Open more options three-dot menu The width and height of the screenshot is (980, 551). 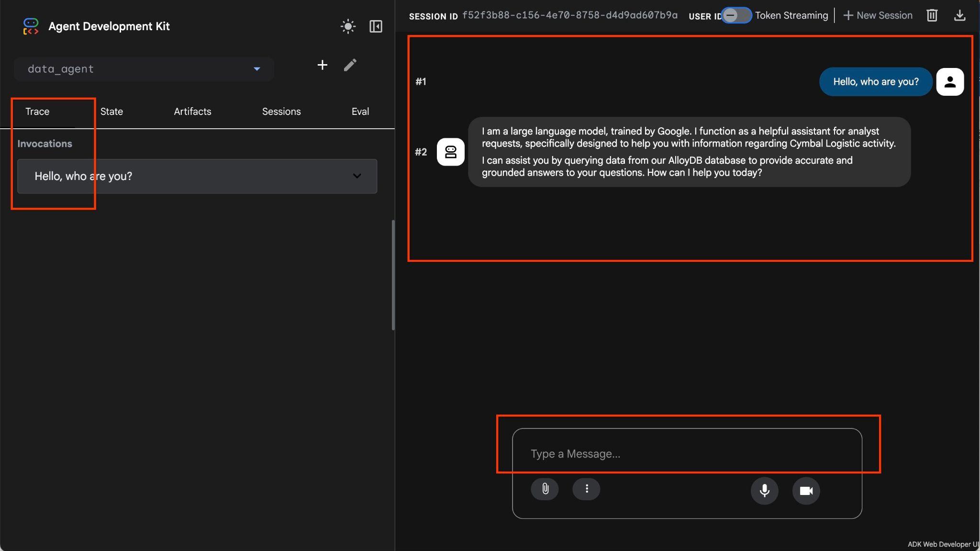coord(586,489)
